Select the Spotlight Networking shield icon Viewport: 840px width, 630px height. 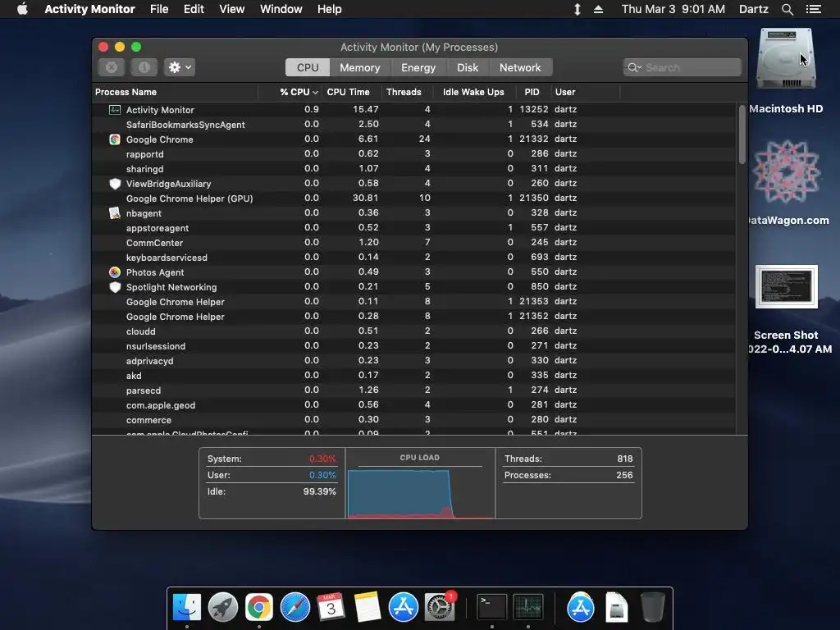click(x=115, y=287)
